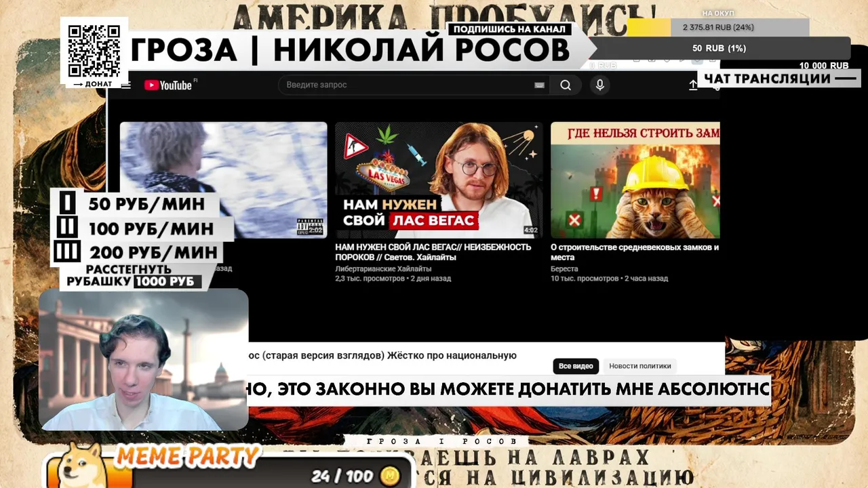Image resolution: width=868 pixels, height=488 pixels.
Task: Open the cat in yellow helmet thumbnail
Action: pos(635,180)
